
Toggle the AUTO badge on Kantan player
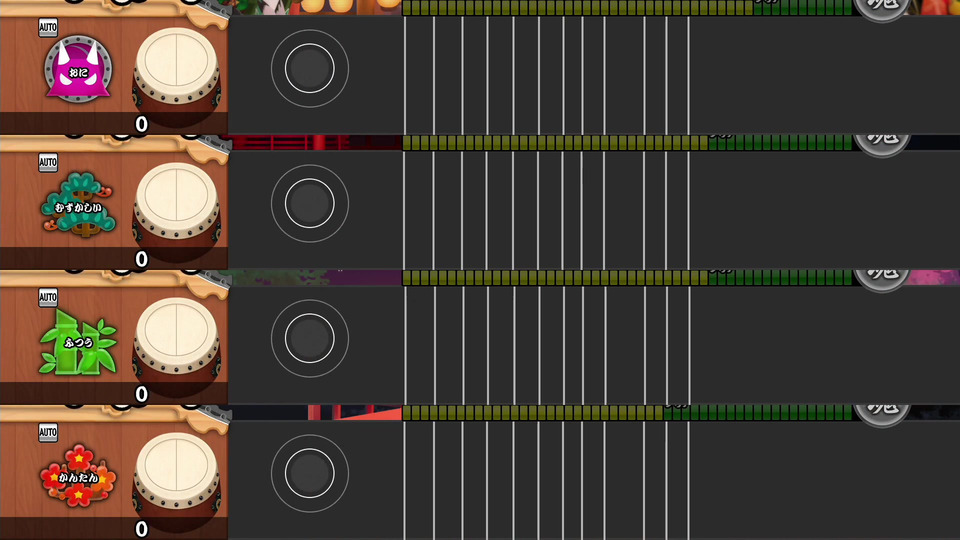pyautogui.click(x=48, y=433)
